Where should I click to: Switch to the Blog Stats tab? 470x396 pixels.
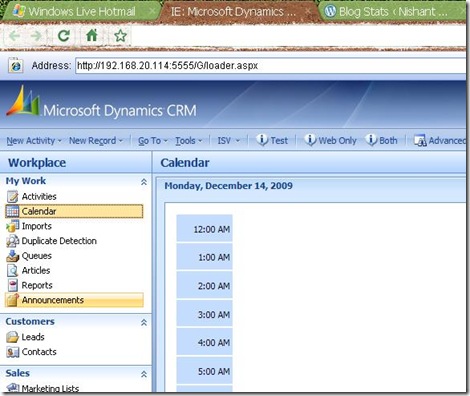(x=393, y=12)
